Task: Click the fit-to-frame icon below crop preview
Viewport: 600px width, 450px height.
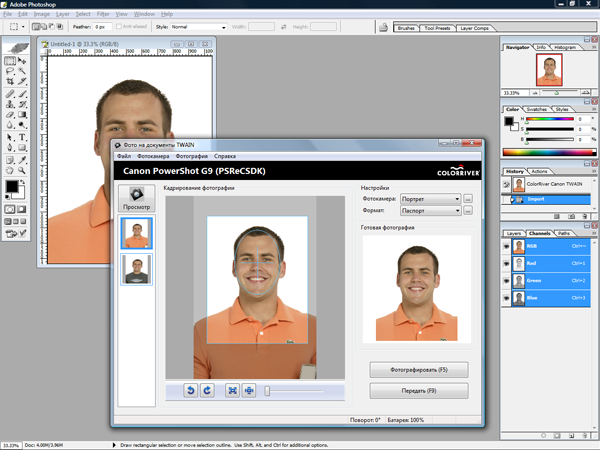Action: pyautogui.click(x=232, y=390)
